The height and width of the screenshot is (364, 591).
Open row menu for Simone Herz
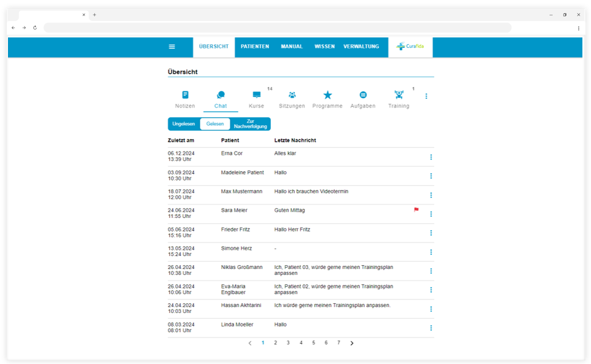[431, 252]
